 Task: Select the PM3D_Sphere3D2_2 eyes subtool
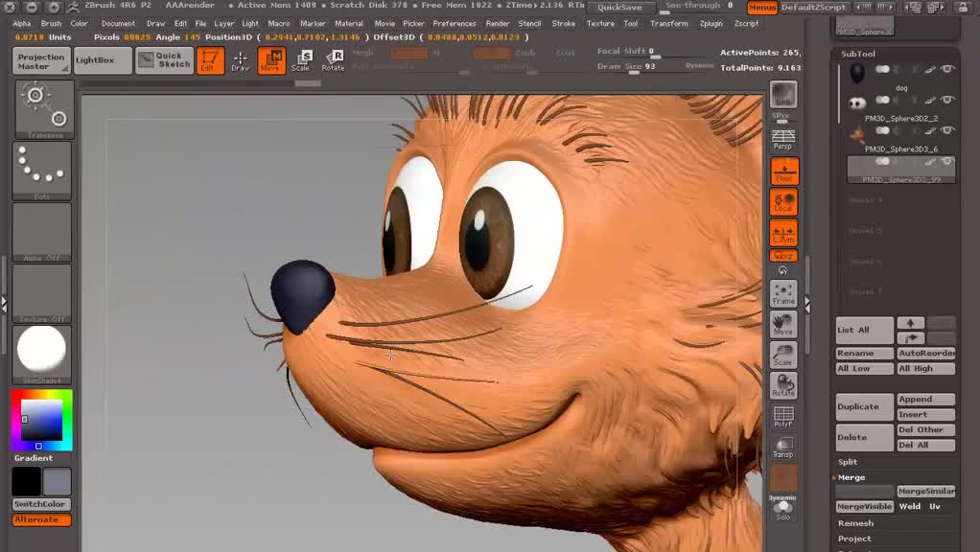tap(857, 103)
